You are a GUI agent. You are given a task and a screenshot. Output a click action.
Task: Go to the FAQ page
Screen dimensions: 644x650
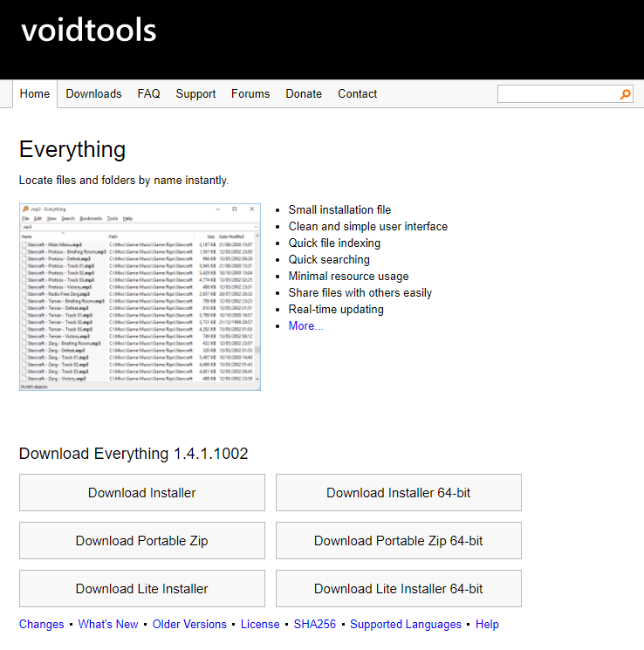tap(149, 93)
